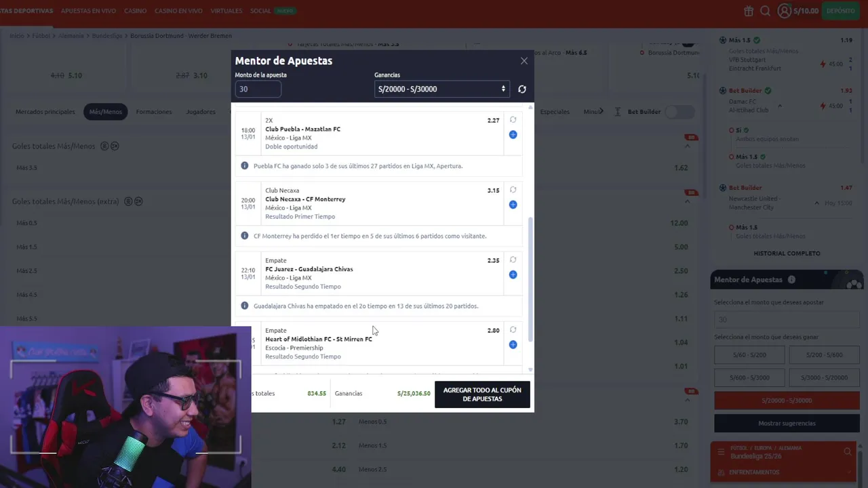The image size is (868, 488).
Task: Click the Alemania breadcrumb link
Action: click(x=71, y=36)
